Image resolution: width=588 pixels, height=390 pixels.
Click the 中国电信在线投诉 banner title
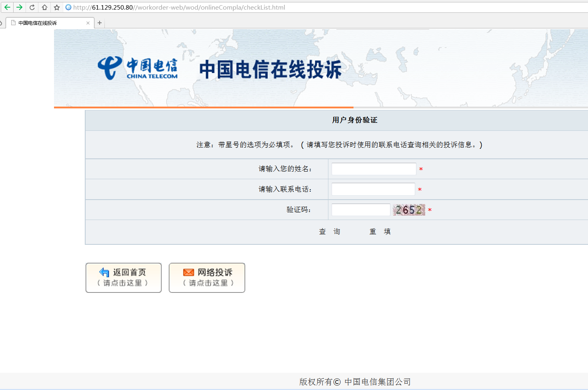271,69
